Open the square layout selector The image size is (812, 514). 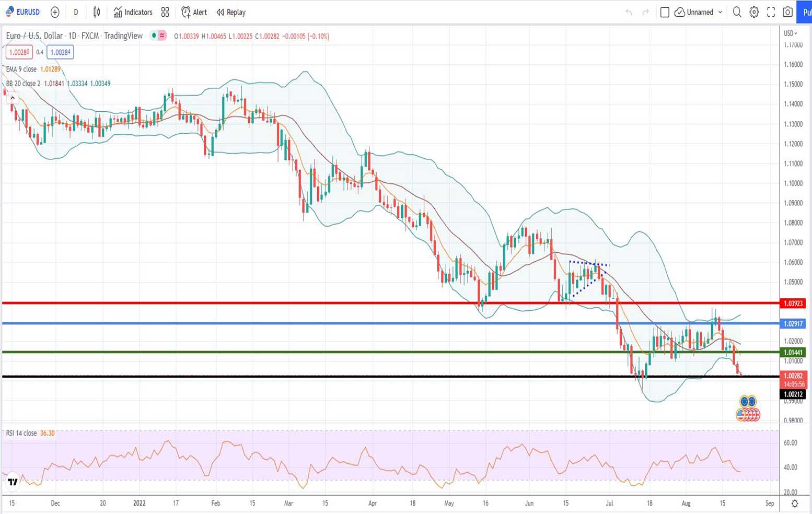(665, 12)
